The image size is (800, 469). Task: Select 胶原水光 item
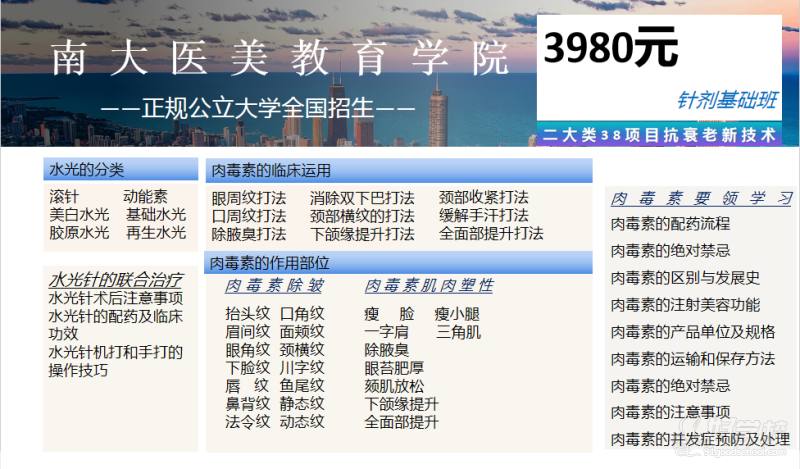point(79,233)
